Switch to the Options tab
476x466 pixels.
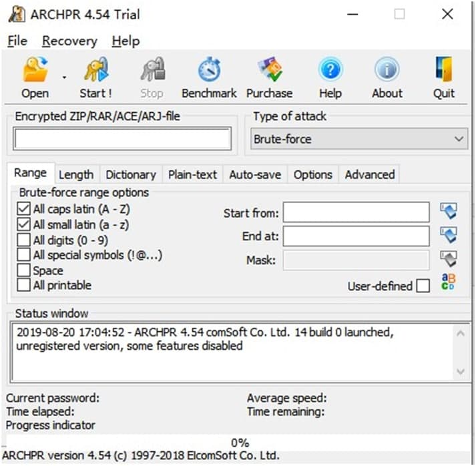pos(312,174)
